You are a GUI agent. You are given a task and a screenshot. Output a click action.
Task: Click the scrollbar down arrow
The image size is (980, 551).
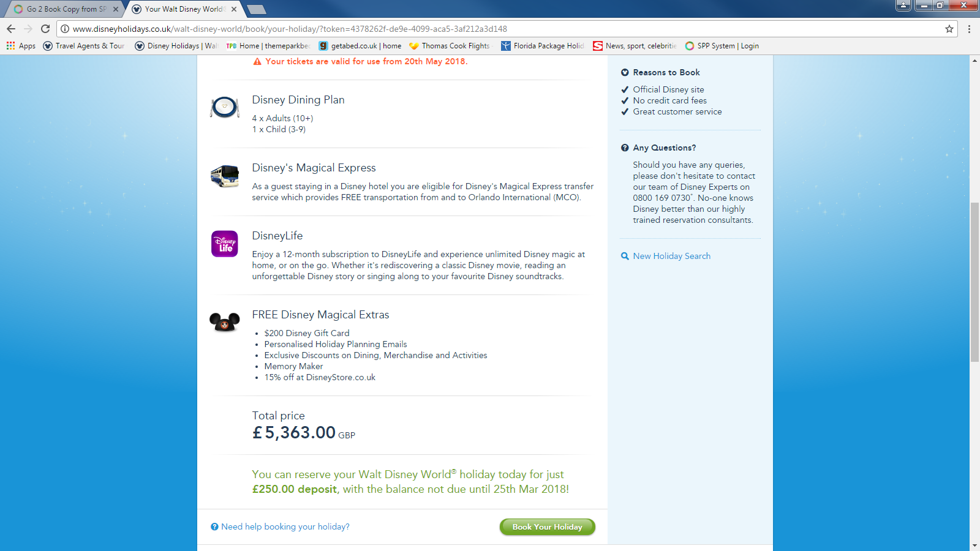click(974, 545)
